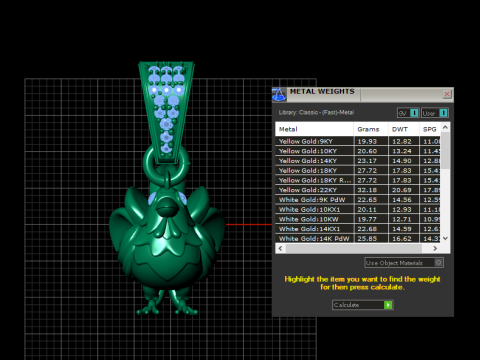Click the 14.90 DWT value
Viewport: 480px width, 360px height.
click(402, 161)
